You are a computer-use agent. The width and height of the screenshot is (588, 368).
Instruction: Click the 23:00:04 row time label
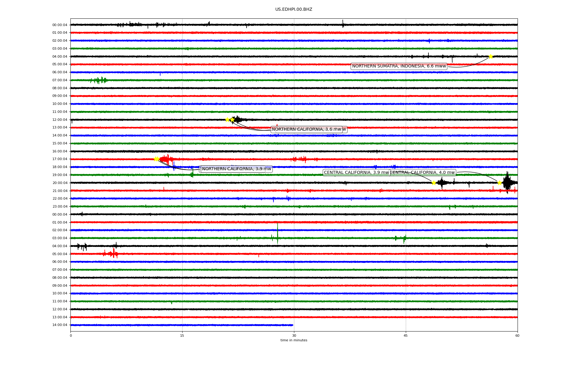point(60,207)
